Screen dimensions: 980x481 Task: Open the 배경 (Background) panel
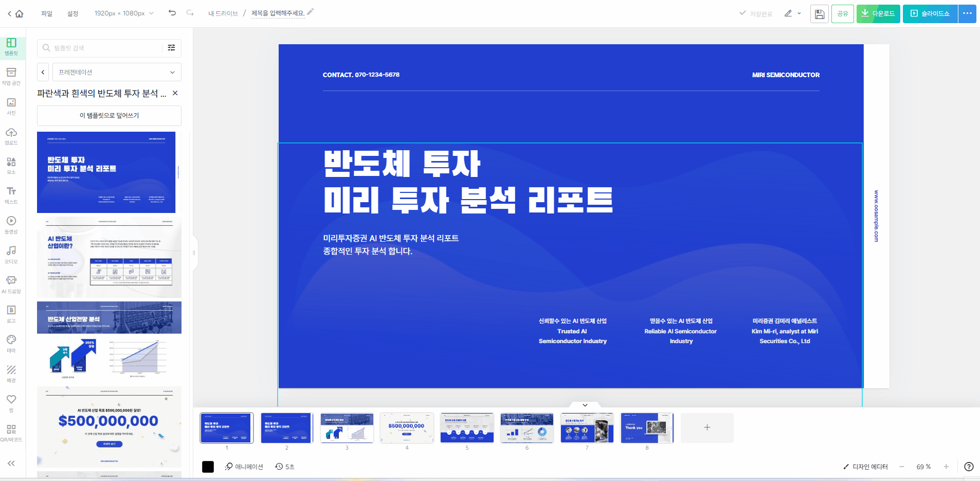(x=11, y=373)
